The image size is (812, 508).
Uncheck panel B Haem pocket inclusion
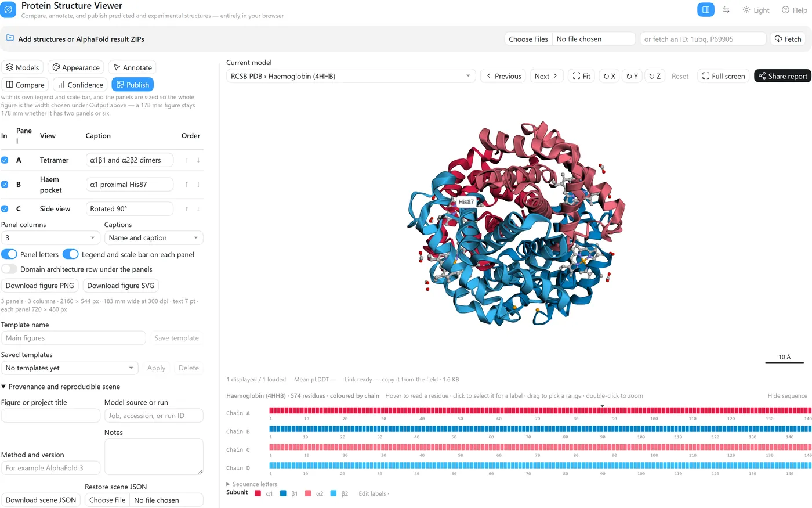tap(5, 185)
